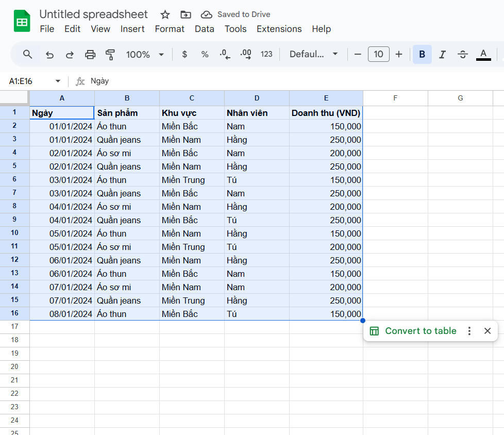Activate the paint format tool
This screenshot has width=504, height=435.
click(110, 55)
